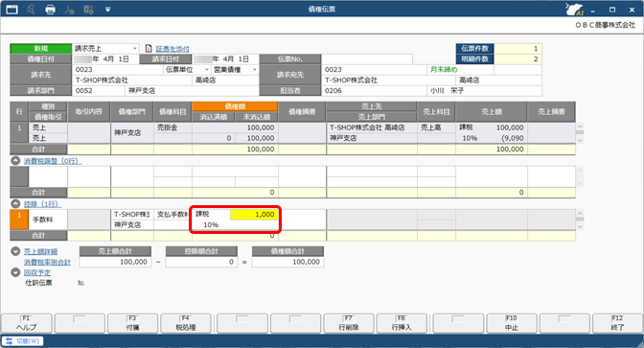The height and width of the screenshot is (348, 644).
Task: Click scroll-down arrow of main detail table
Action: coord(580,140)
